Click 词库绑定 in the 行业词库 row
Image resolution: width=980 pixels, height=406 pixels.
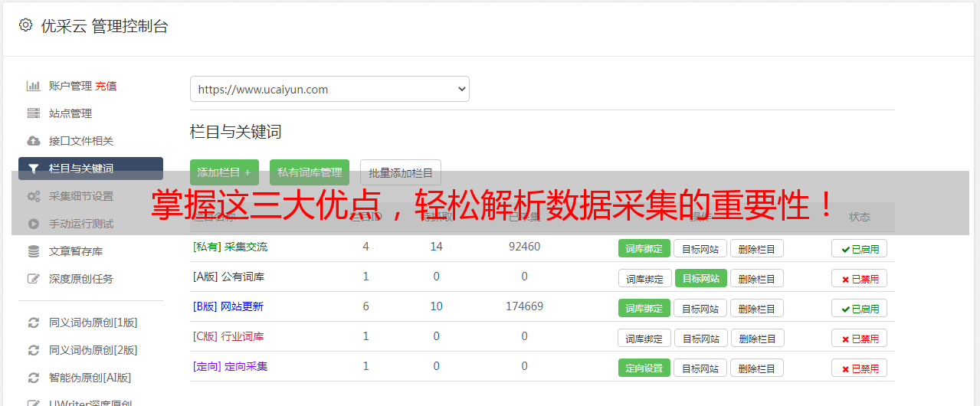click(x=644, y=338)
